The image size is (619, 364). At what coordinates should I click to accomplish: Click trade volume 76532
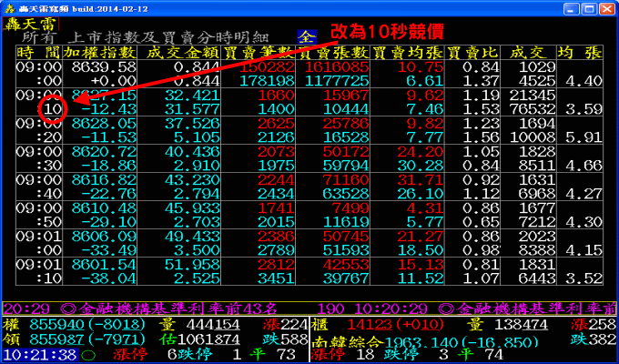tap(533, 109)
